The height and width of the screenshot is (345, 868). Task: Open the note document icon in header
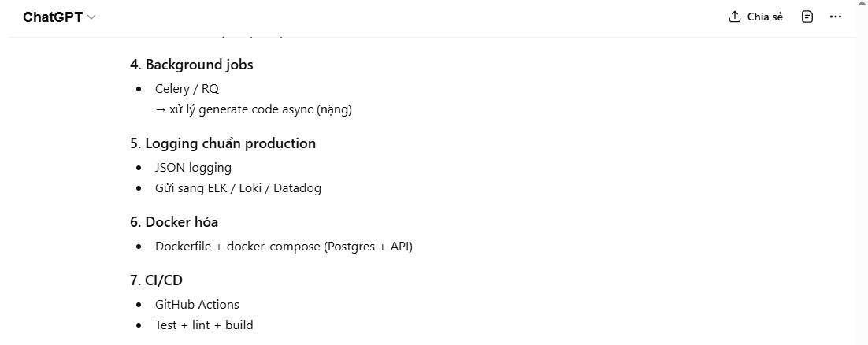coord(807,17)
